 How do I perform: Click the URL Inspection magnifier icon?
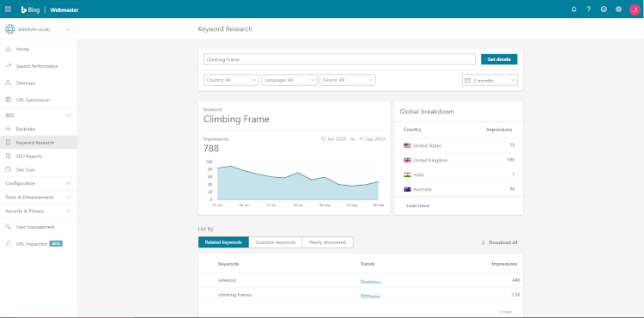click(x=9, y=243)
